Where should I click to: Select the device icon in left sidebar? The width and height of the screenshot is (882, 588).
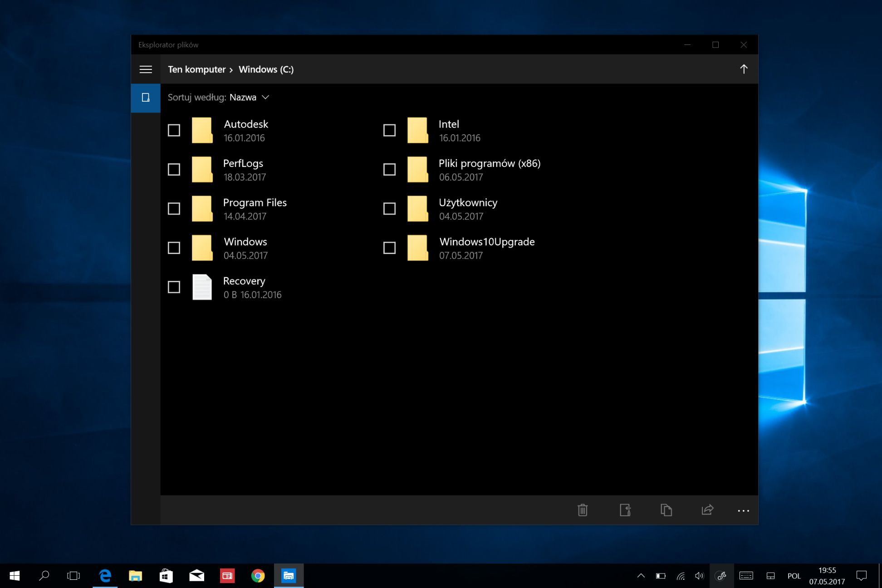[x=146, y=98]
